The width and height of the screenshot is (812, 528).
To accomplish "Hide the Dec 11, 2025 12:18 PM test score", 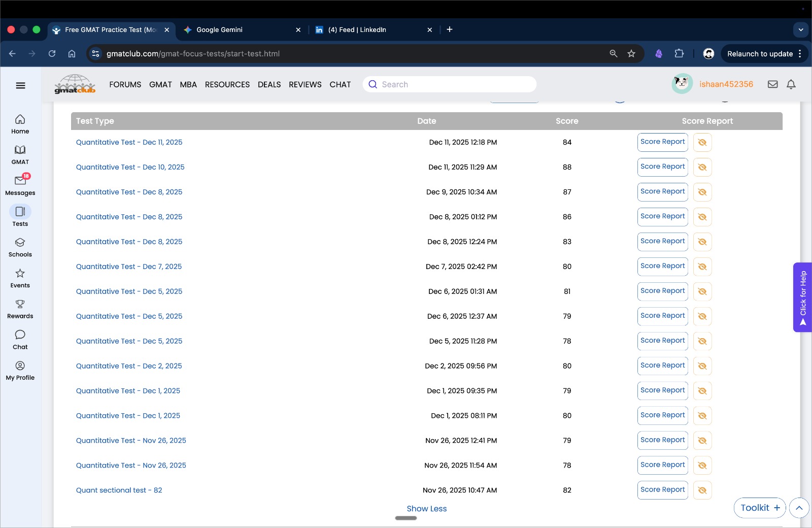I will click(x=702, y=143).
